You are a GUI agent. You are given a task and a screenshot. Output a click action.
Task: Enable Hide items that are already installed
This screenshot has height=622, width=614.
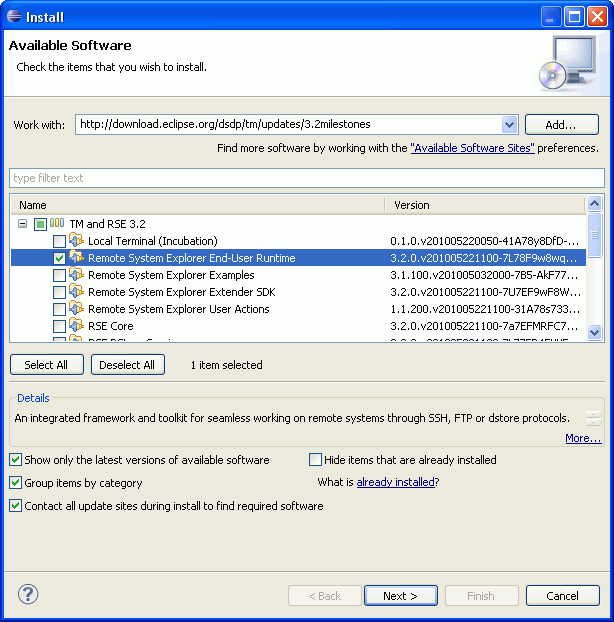tap(315, 460)
